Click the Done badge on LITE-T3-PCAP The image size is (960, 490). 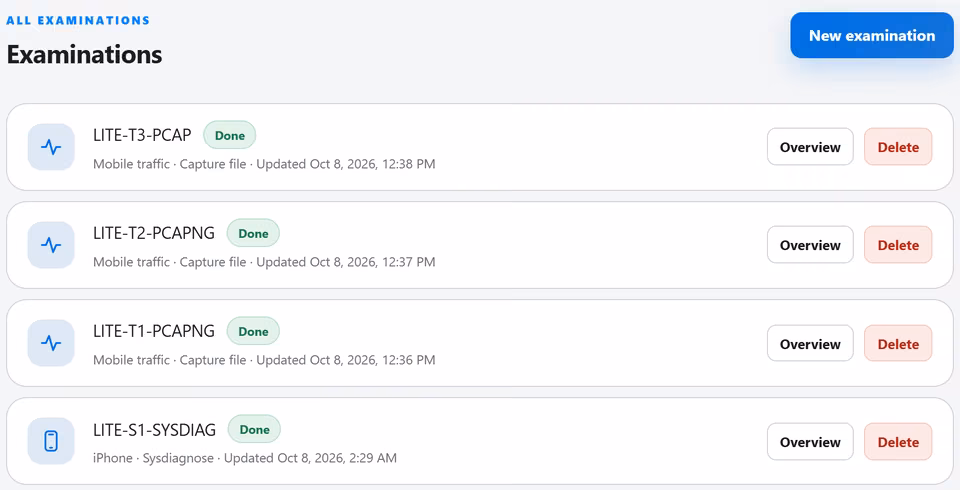[230, 135]
